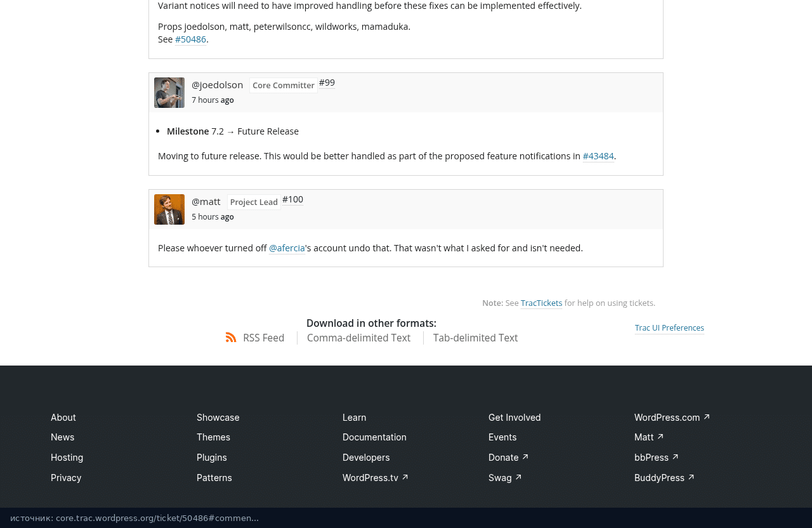Download Tab-delimited Text format

(x=475, y=338)
